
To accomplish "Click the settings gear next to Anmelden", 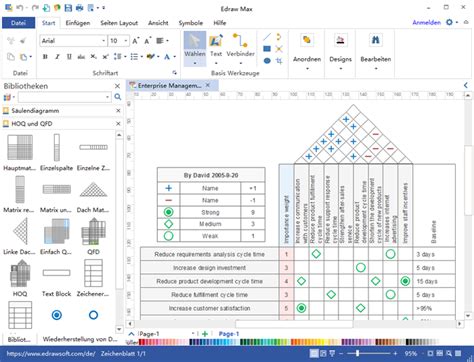I will (x=449, y=22).
